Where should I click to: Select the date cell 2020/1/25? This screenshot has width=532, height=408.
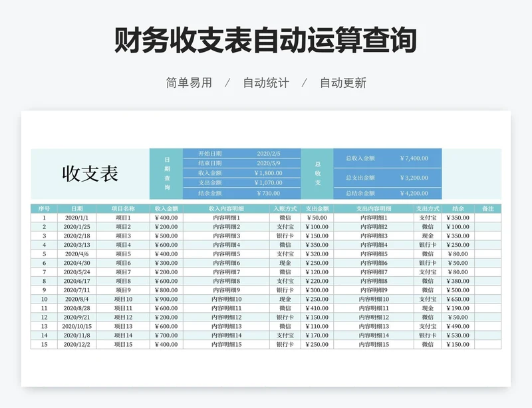coord(77,227)
